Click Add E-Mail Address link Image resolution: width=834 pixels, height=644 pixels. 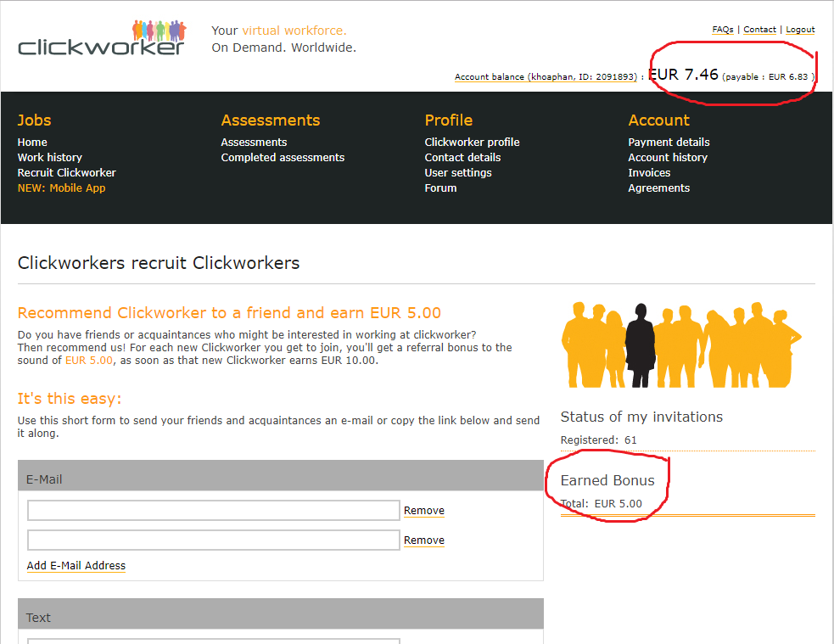click(x=76, y=566)
